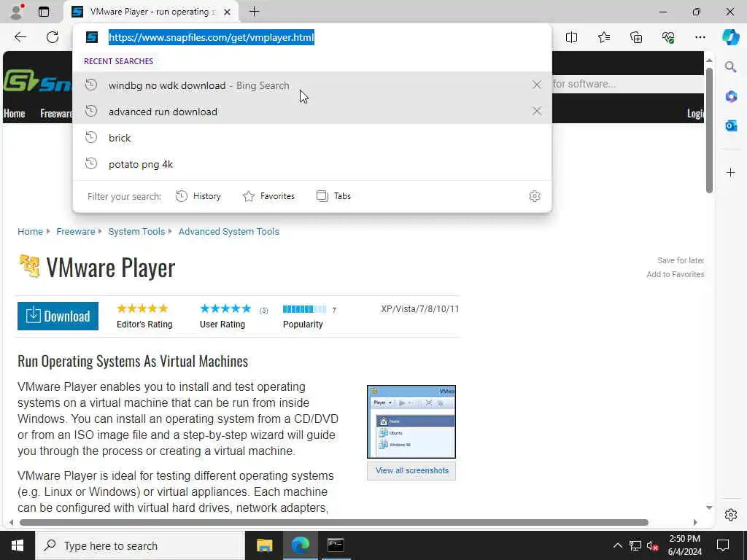The height and width of the screenshot is (560, 747).
Task: Click the site software search box
Action: (628, 84)
